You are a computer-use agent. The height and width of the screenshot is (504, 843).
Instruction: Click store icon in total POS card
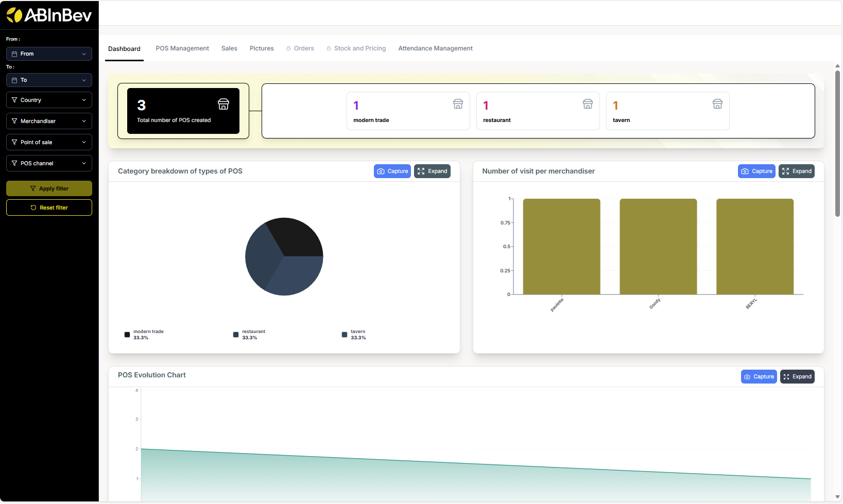[223, 104]
